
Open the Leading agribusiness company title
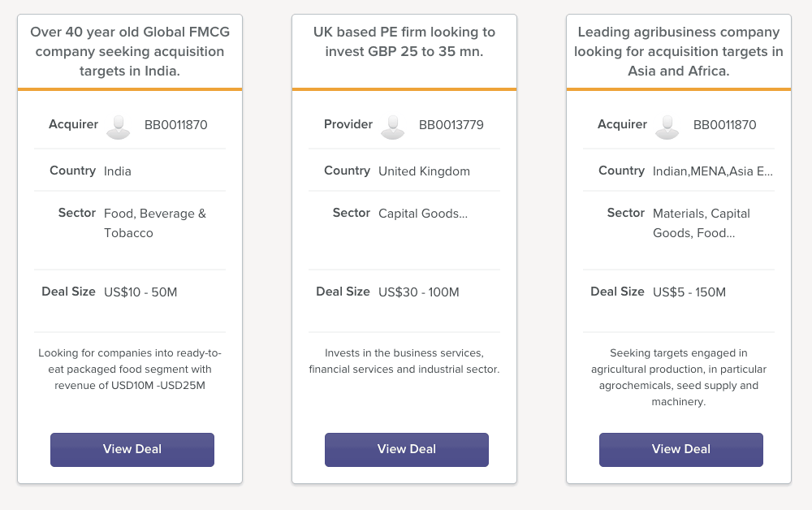(x=679, y=51)
